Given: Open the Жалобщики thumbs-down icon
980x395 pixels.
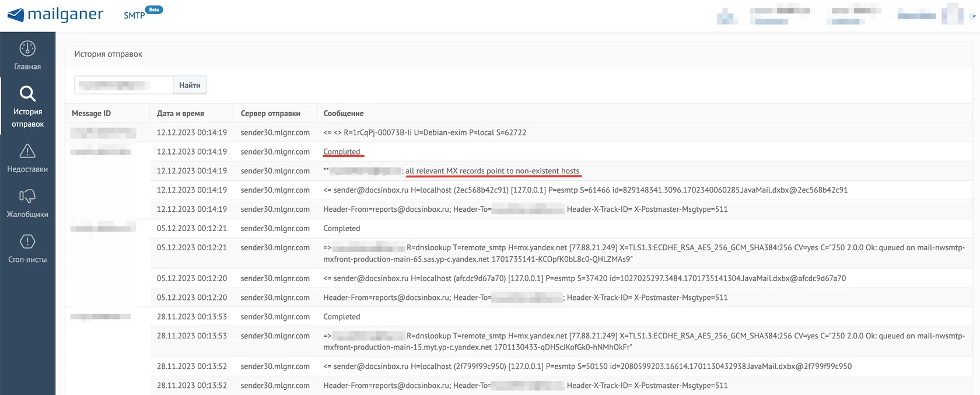Looking at the screenshot, I should tap(27, 196).
